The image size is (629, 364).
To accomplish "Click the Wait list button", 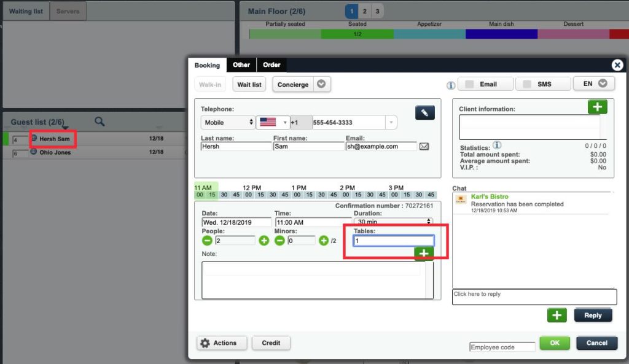I will [x=249, y=85].
